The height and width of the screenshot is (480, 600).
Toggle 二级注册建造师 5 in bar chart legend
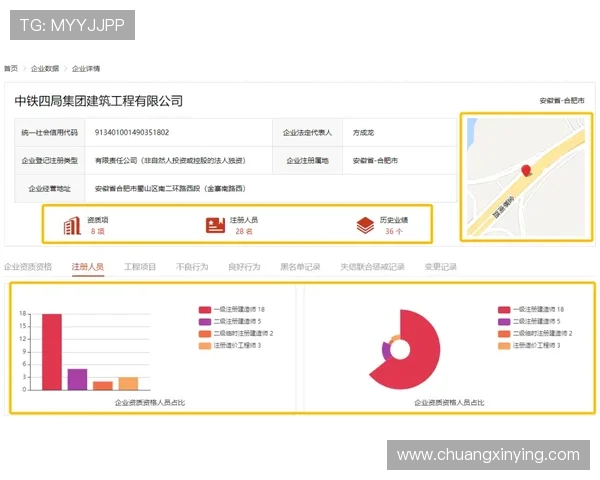[230, 321]
